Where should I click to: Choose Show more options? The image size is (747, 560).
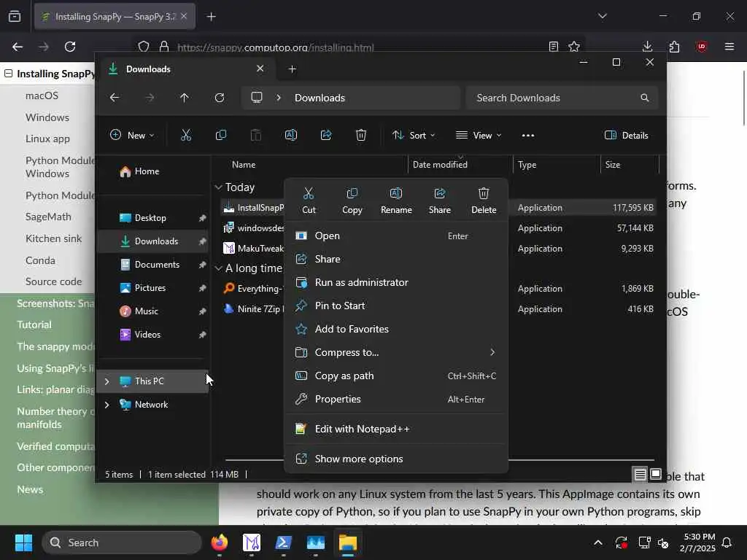tap(396, 459)
